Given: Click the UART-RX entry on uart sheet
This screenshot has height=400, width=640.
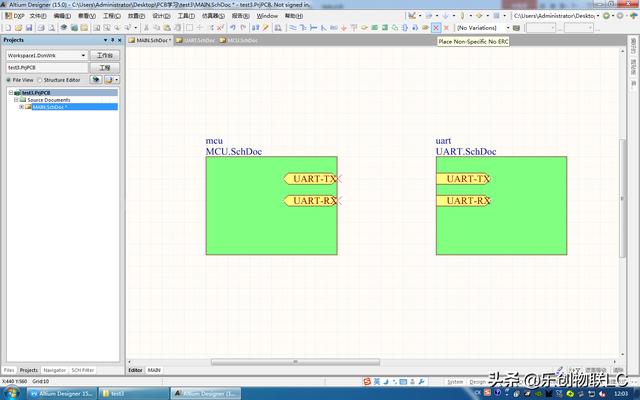Looking at the screenshot, I should coord(463,201).
